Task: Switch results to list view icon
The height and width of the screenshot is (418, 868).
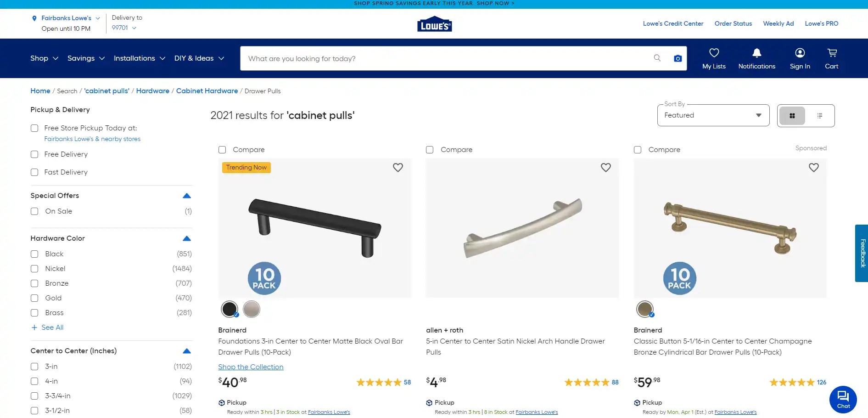Action: coord(820,115)
